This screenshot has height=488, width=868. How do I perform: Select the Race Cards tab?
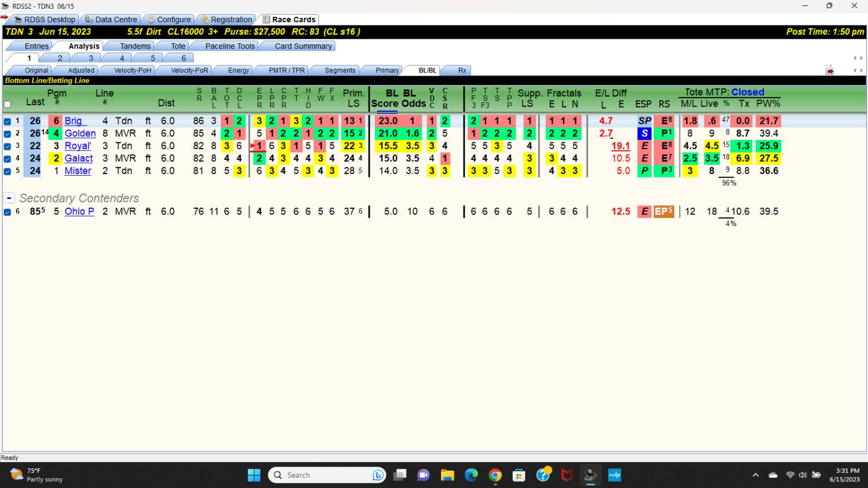point(288,19)
